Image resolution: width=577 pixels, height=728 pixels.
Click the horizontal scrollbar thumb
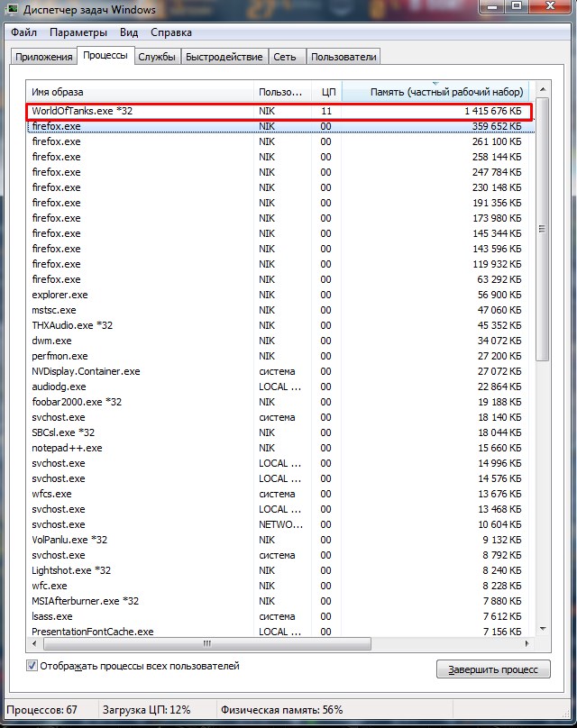[207, 643]
